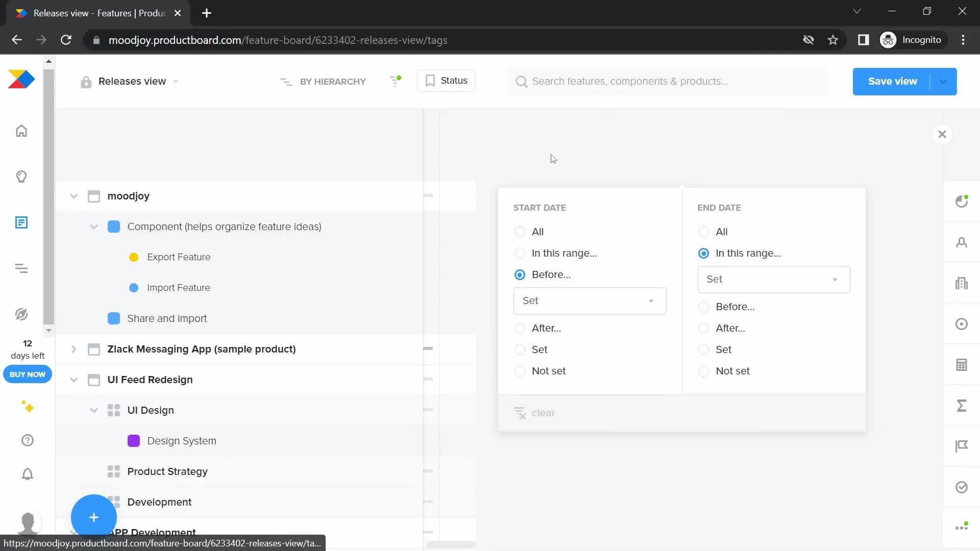Open the notifications bell icon

(x=28, y=474)
